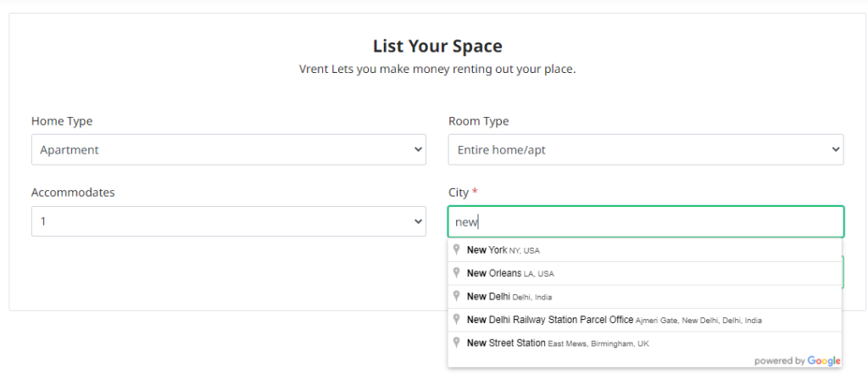Click the Accommodates label
The width and height of the screenshot is (868, 380).
[73, 193]
